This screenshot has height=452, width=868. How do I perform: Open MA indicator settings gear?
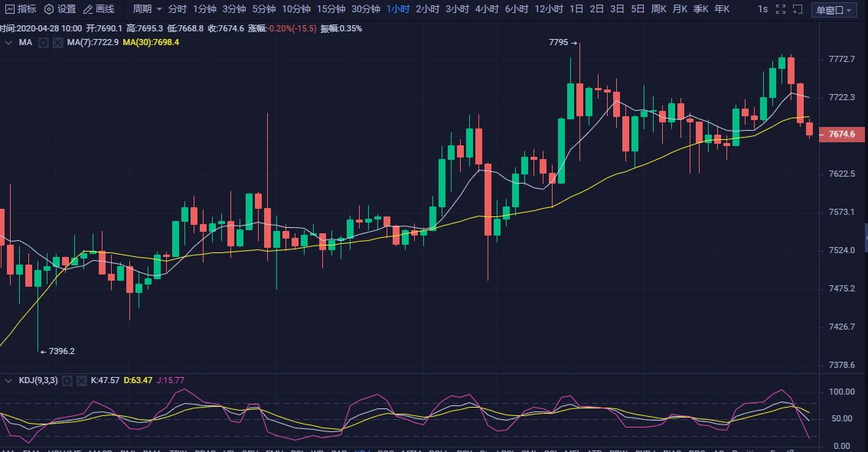tap(44, 43)
